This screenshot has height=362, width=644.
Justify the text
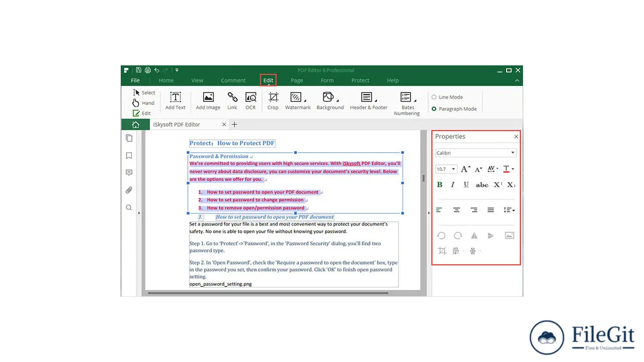point(491,210)
